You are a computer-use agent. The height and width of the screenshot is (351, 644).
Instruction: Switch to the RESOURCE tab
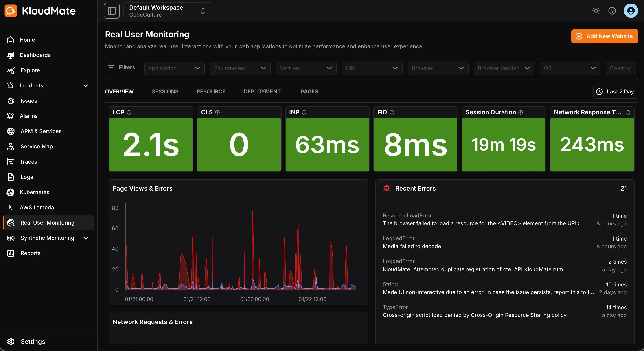coord(211,92)
